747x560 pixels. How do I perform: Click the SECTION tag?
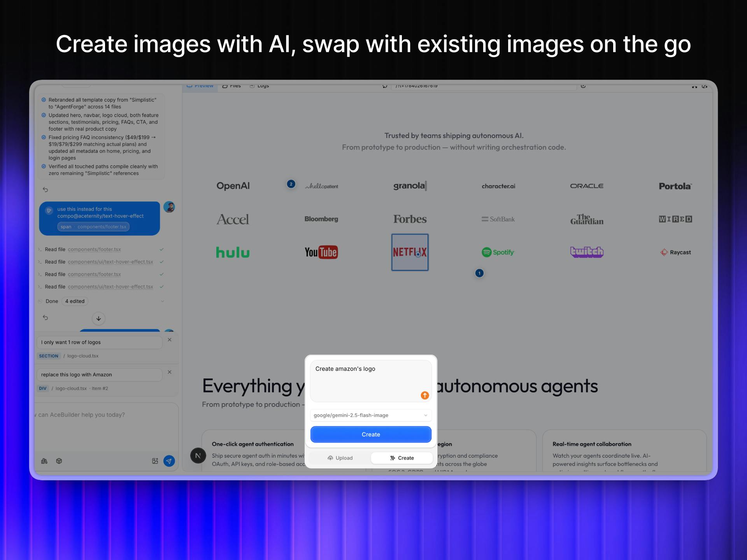49,356
